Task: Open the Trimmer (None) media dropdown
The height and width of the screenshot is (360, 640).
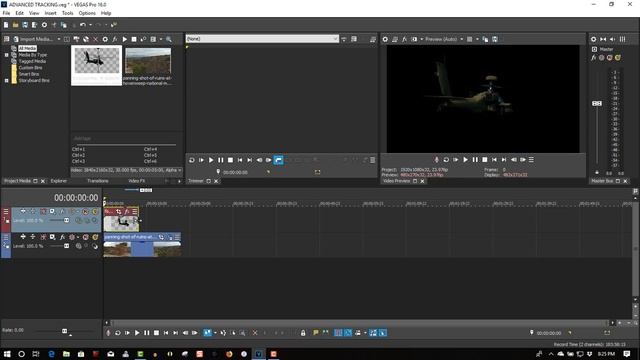Action: click(x=335, y=39)
